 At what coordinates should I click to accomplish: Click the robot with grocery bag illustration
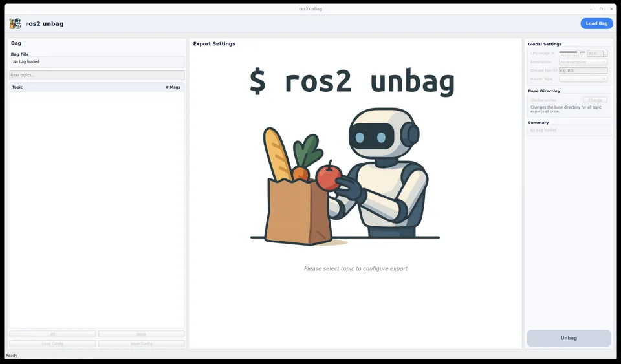(345, 177)
